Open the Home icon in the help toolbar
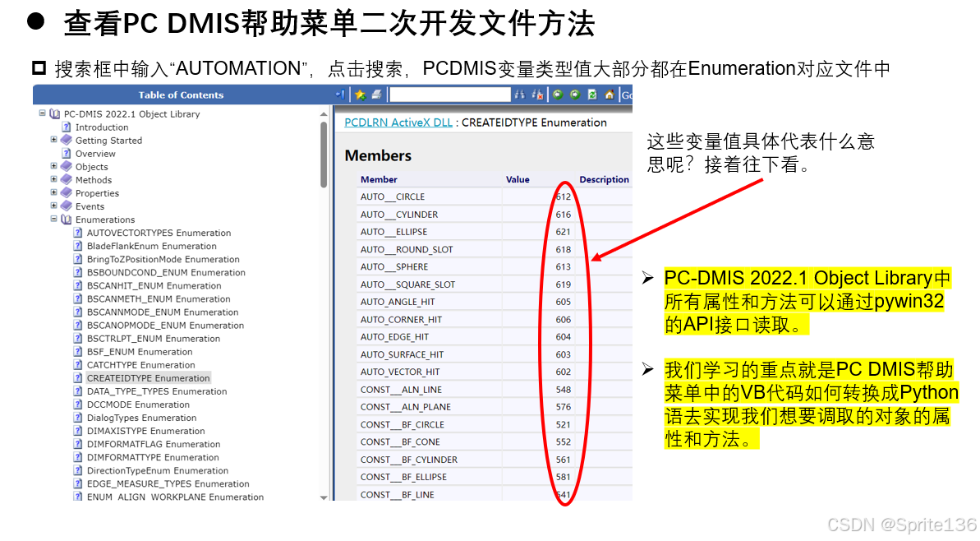 tap(610, 94)
